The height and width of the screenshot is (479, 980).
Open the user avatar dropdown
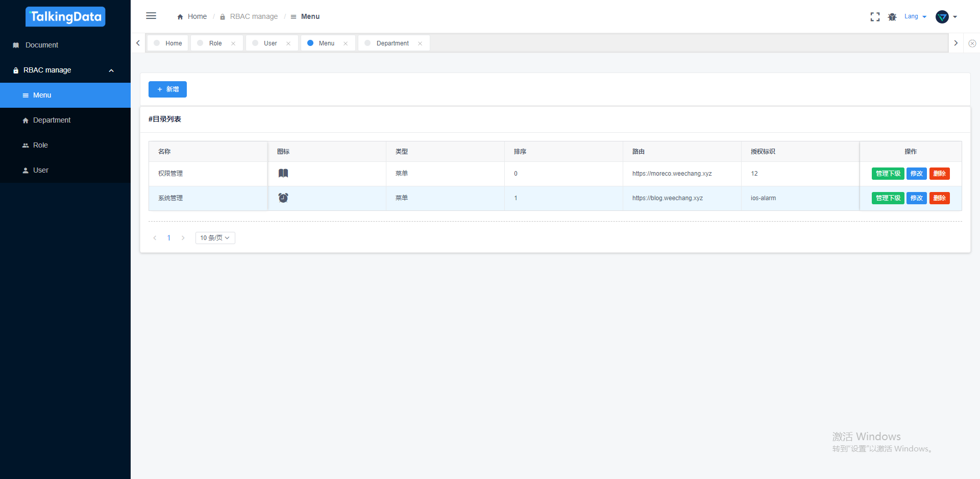(x=946, y=17)
